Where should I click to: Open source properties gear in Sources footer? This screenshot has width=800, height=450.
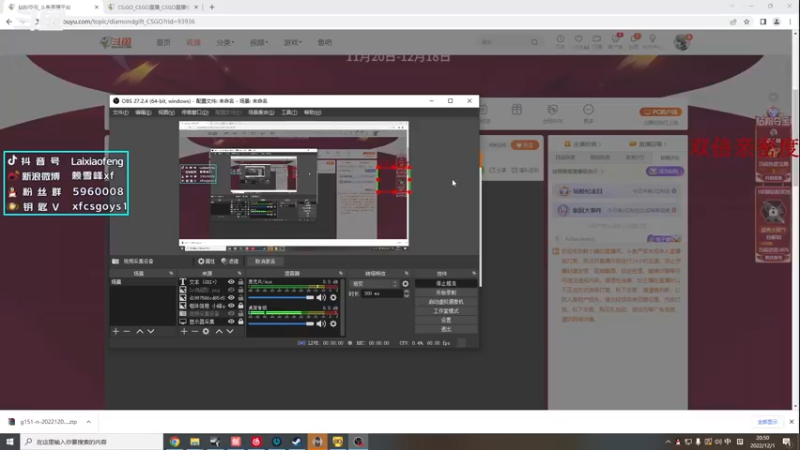(x=206, y=332)
